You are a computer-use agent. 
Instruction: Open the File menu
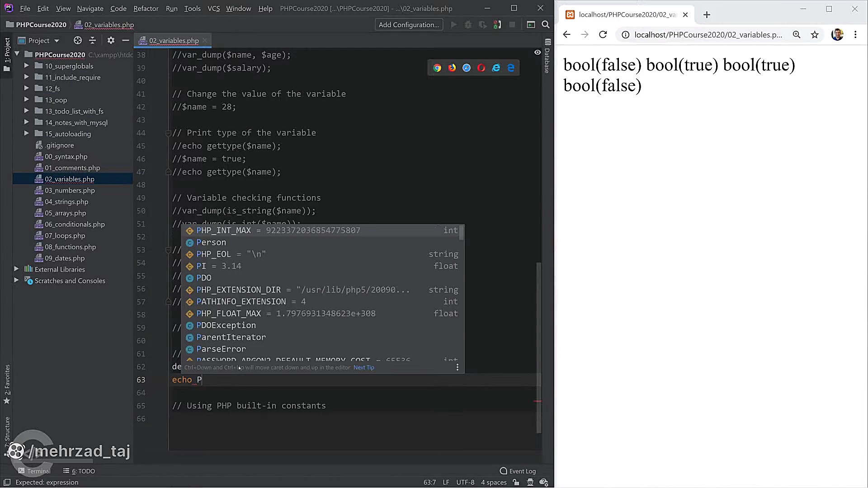click(x=25, y=8)
